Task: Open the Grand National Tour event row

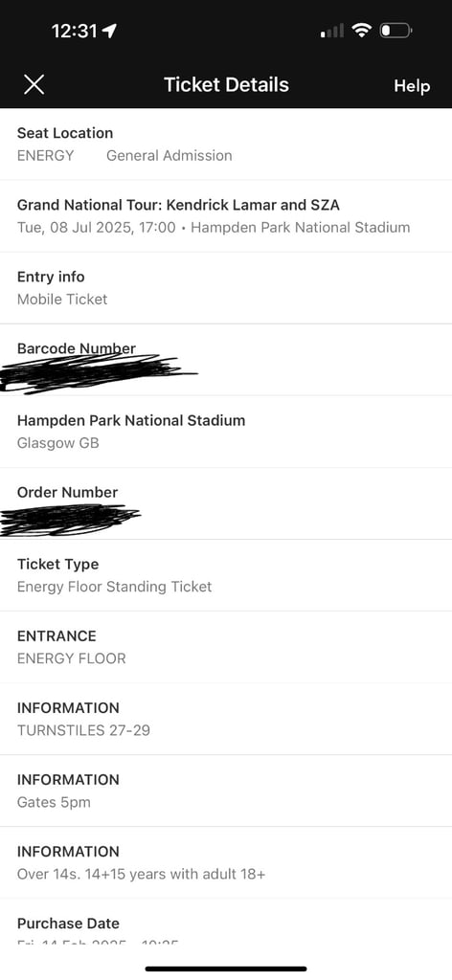Action: click(x=226, y=216)
